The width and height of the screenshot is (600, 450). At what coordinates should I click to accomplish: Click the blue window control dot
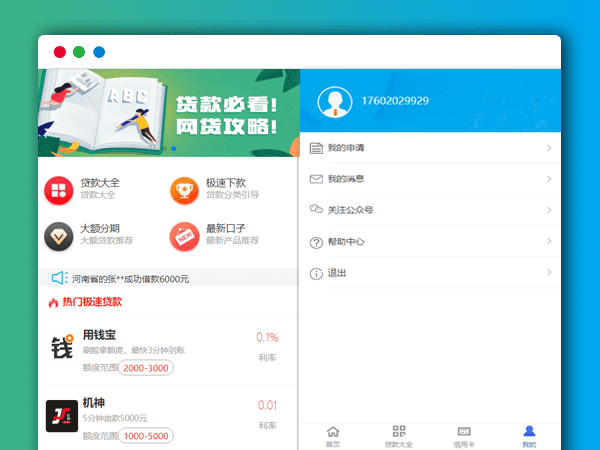tap(99, 52)
